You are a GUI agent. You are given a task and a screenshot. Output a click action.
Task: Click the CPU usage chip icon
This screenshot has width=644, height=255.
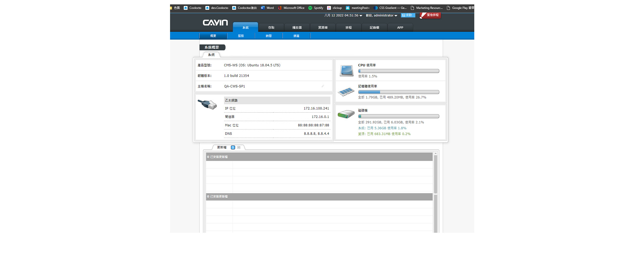click(346, 70)
